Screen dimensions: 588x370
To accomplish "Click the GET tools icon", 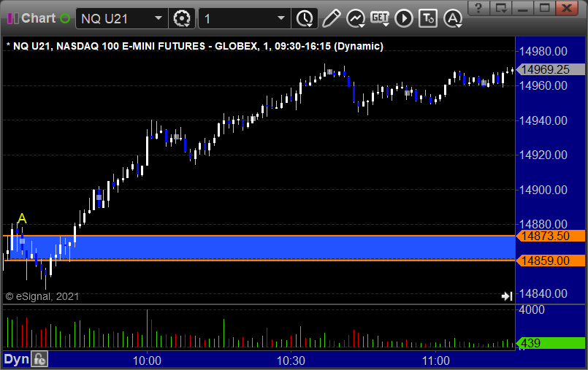I will tap(380, 18).
